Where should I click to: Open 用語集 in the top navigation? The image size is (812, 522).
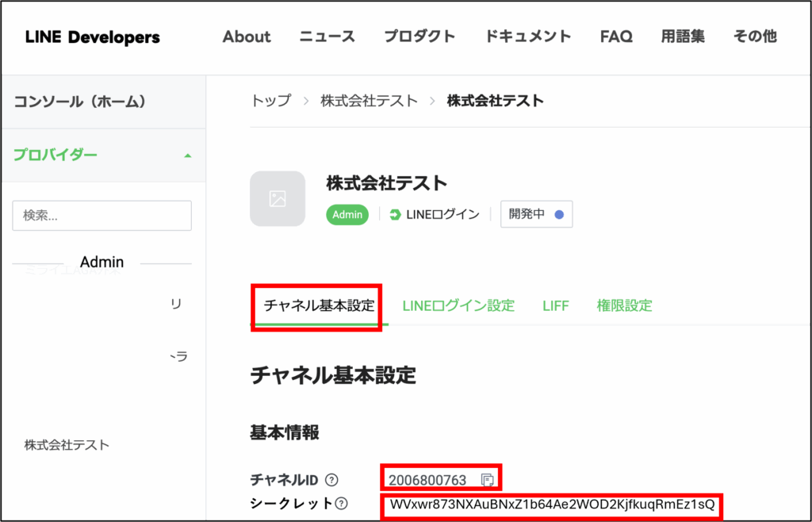coord(683,36)
